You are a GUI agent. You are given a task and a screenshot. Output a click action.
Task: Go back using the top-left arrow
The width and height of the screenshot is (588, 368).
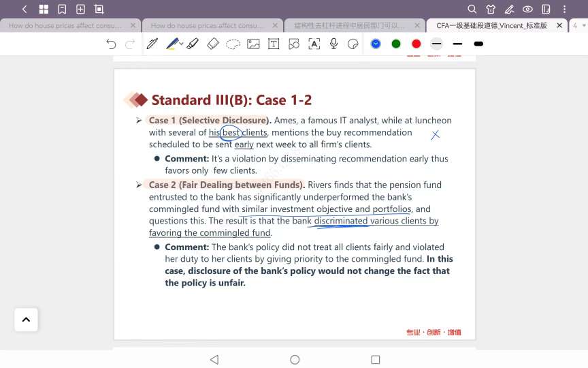pos(24,9)
